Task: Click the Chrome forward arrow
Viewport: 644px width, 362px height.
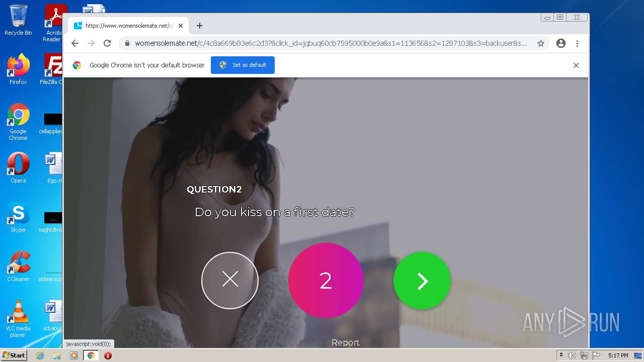Action: tap(91, 43)
